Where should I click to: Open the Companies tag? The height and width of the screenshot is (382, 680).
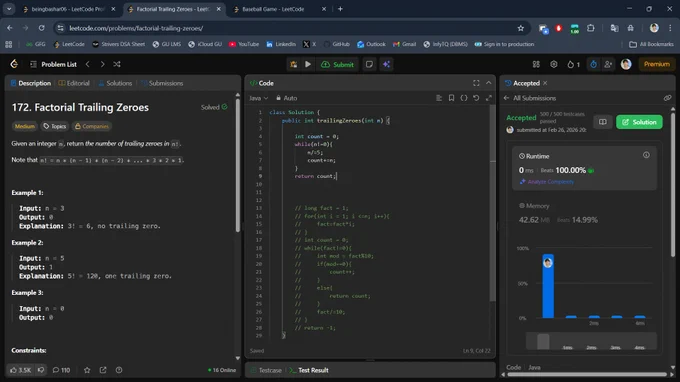[92, 126]
